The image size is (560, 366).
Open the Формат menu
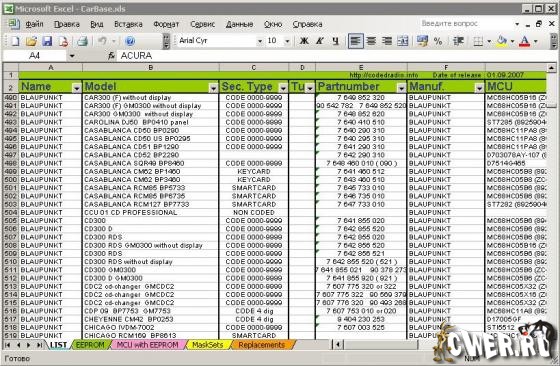click(166, 24)
